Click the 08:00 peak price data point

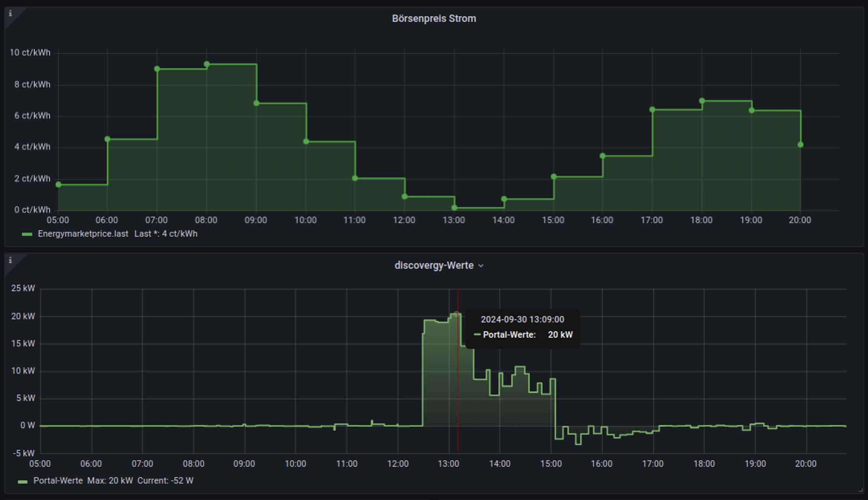tap(207, 64)
